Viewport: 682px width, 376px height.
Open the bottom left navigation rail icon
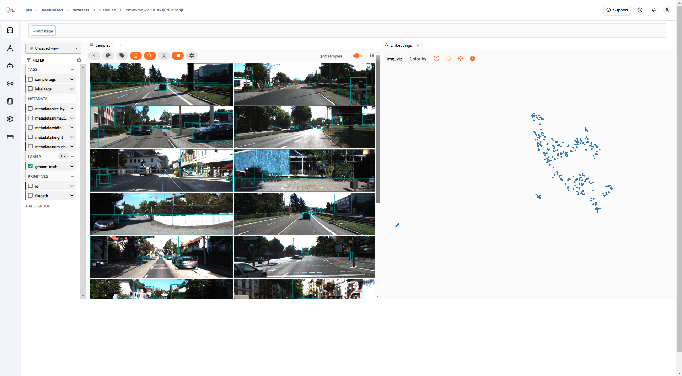click(10, 137)
